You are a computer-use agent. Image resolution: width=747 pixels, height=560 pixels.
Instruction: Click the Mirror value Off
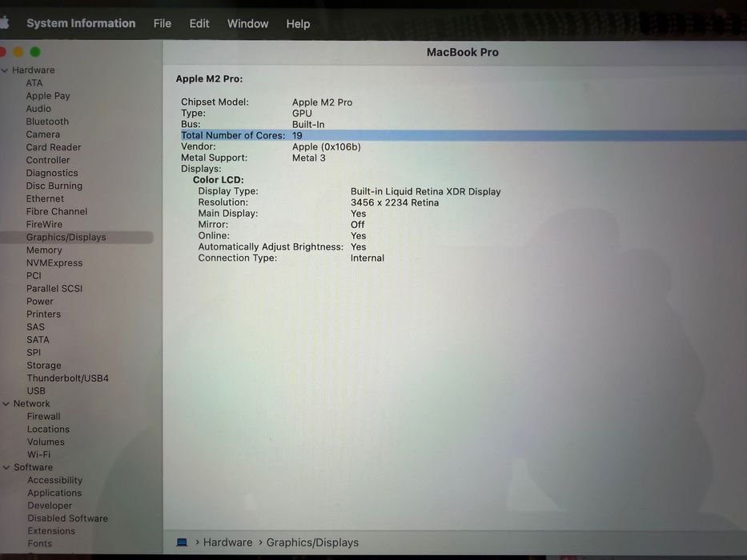(x=358, y=225)
